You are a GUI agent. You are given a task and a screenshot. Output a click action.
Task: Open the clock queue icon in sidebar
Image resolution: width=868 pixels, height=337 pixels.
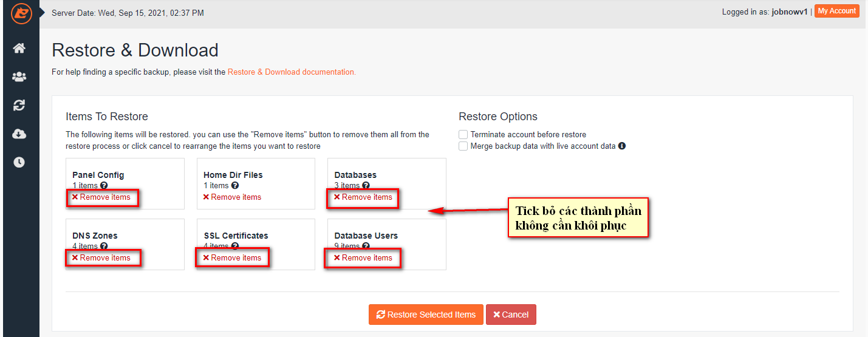[19, 162]
